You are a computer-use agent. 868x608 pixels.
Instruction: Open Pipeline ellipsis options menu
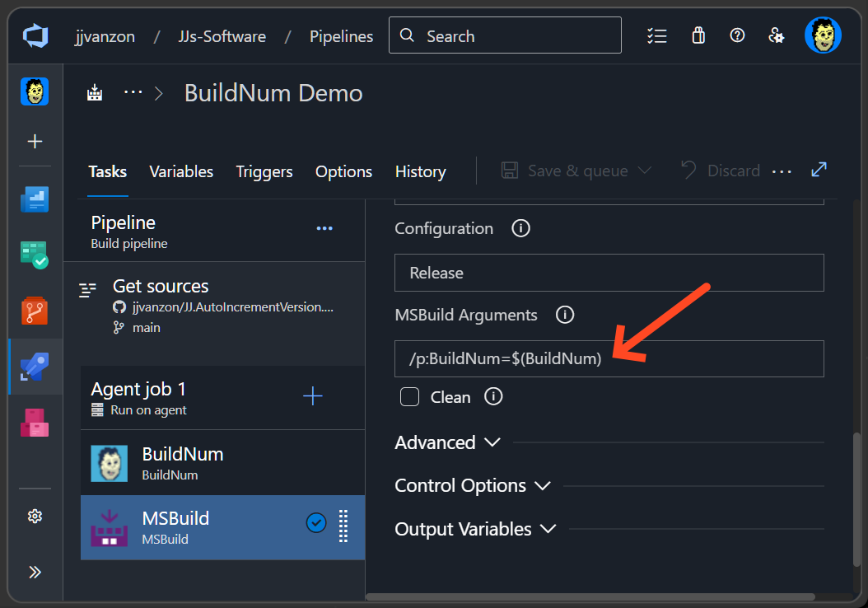tap(324, 228)
